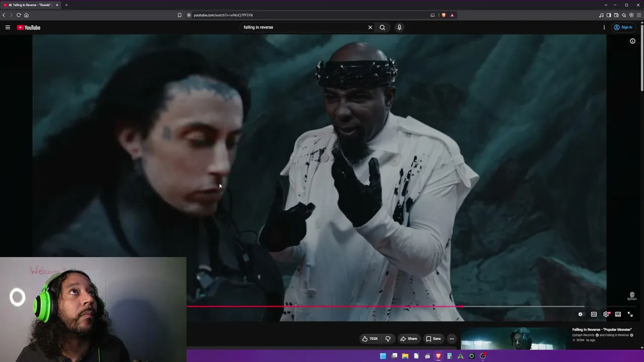Visit the Epitaph Records channel link
Viewport: 644px width, 362px height.
pos(583,335)
